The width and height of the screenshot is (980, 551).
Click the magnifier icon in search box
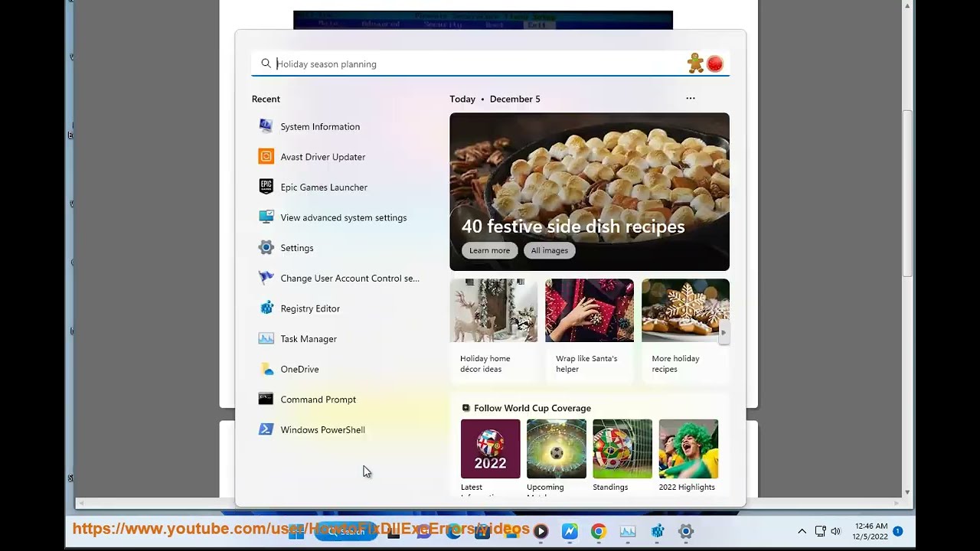(266, 64)
